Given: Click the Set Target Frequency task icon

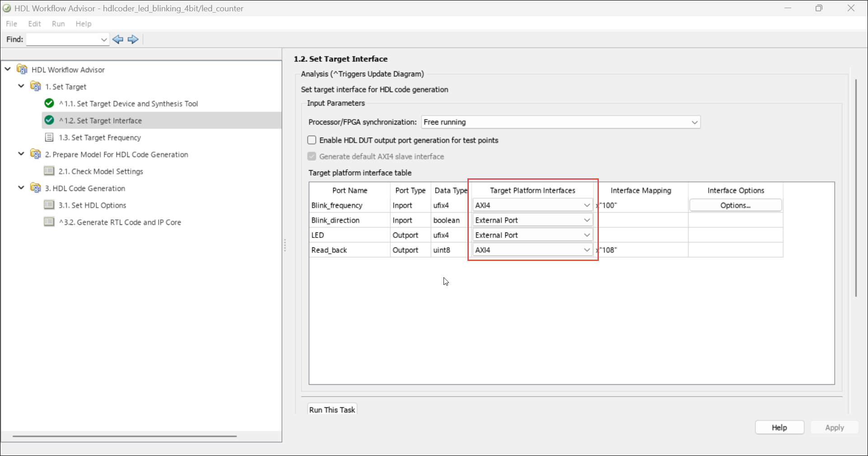Looking at the screenshot, I should pyautogui.click(x=49, y=138).
